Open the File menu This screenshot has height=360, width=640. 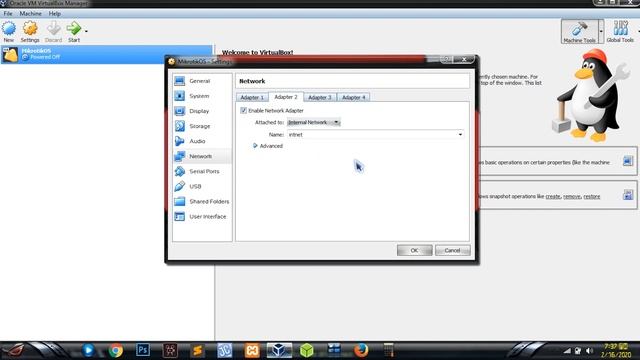tap(8, 13)
